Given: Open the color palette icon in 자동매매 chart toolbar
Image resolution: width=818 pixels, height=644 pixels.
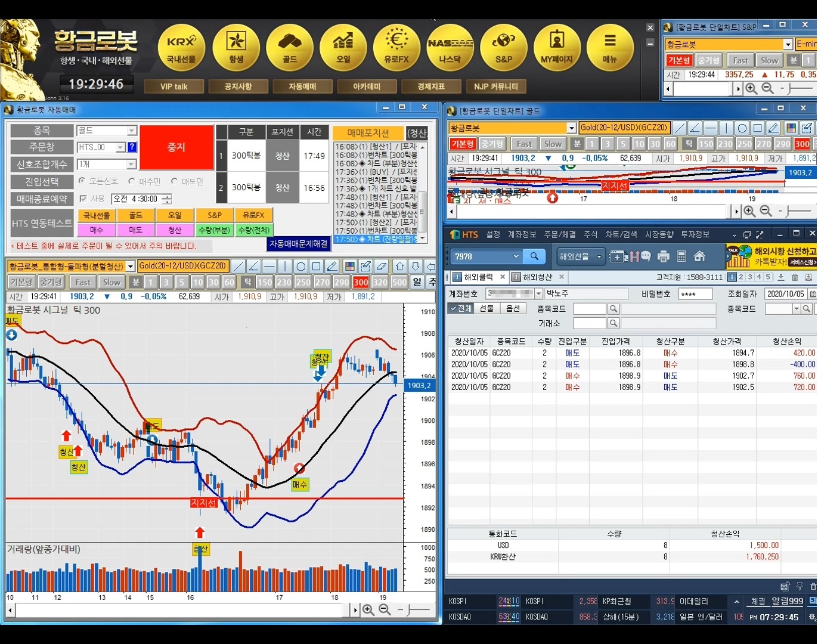Looking at the screenshot, I should tap(350, 266).
